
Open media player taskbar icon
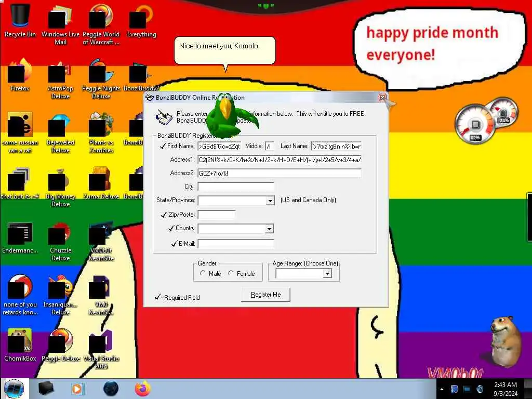[x=77, y=389]
